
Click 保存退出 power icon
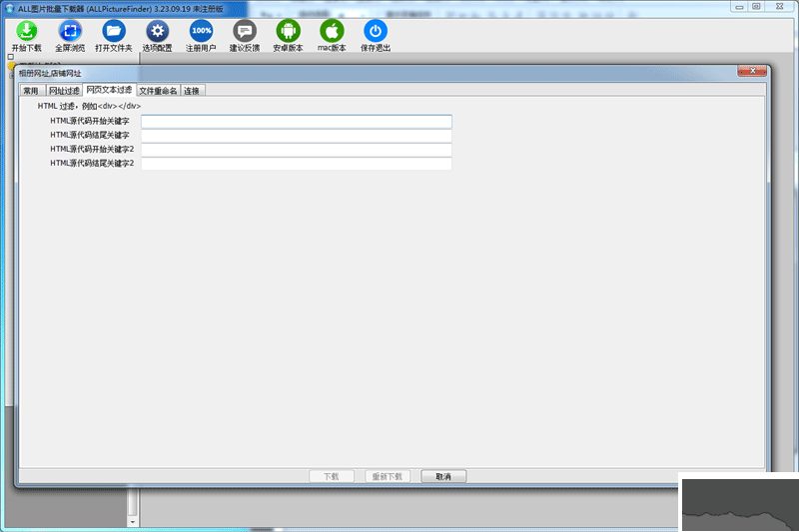[376, 31]
